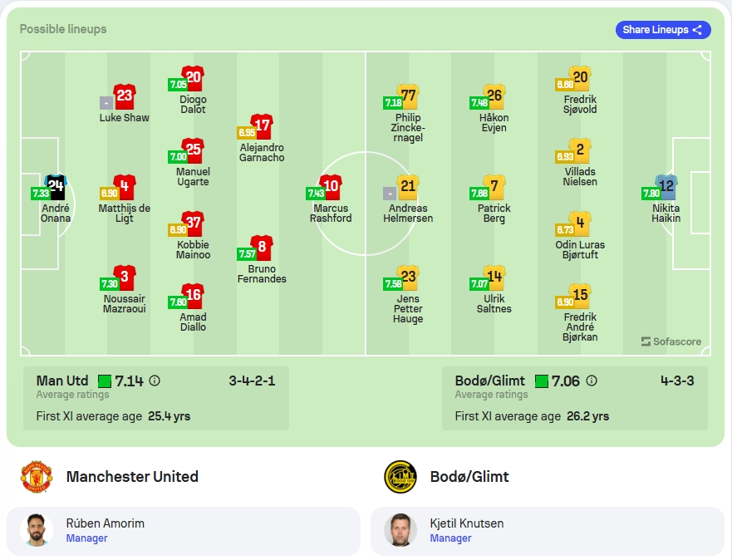Select Luke Shaw's number 23 jersey
The image size is (732, 560).
pos(125,96)
